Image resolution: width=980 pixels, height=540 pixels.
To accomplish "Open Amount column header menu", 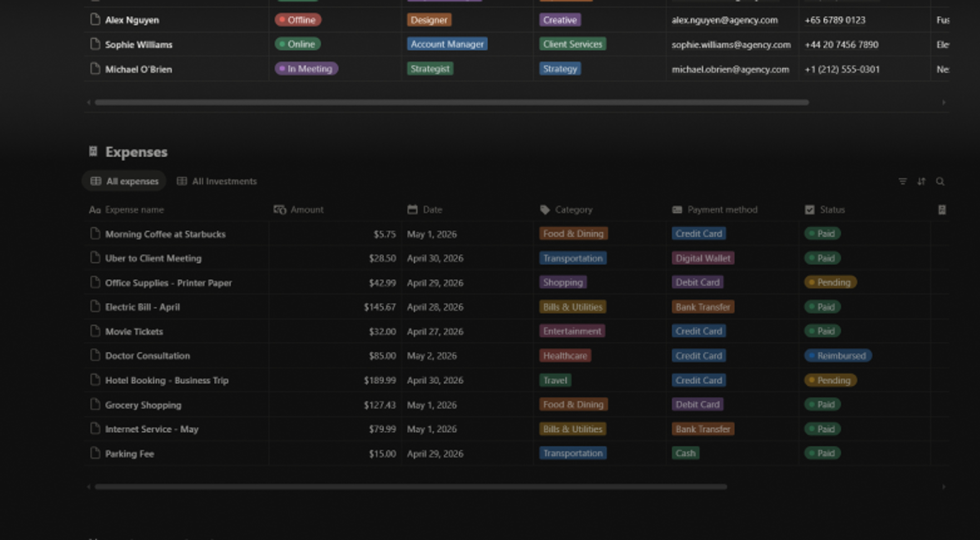I will tap(299, 210).
